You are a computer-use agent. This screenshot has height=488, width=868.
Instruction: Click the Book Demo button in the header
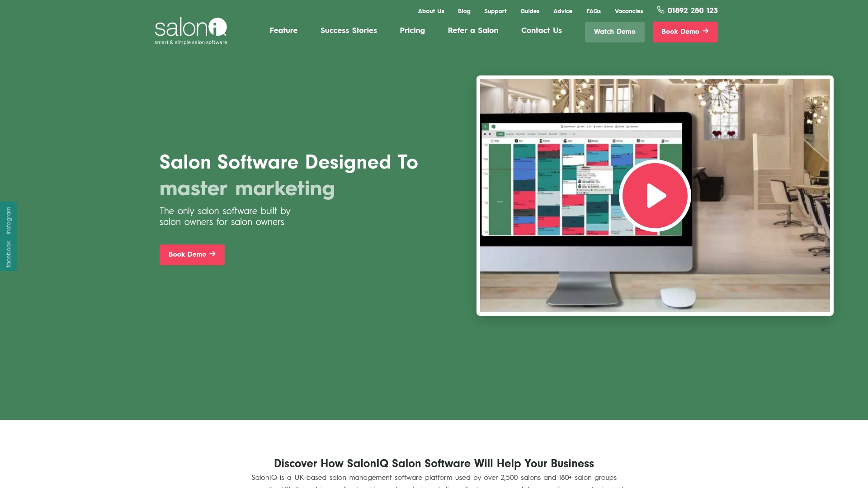click(x=685, y=32)
